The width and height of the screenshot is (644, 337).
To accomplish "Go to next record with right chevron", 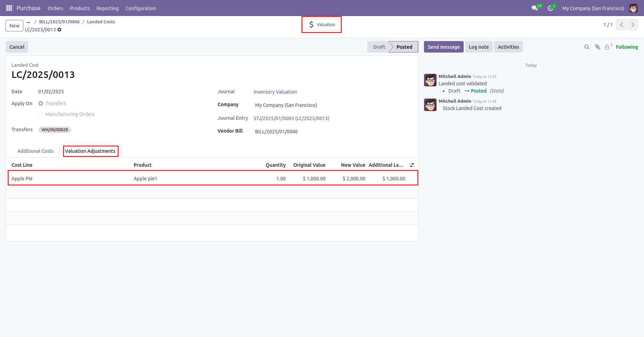I will (x=633, y=25).
